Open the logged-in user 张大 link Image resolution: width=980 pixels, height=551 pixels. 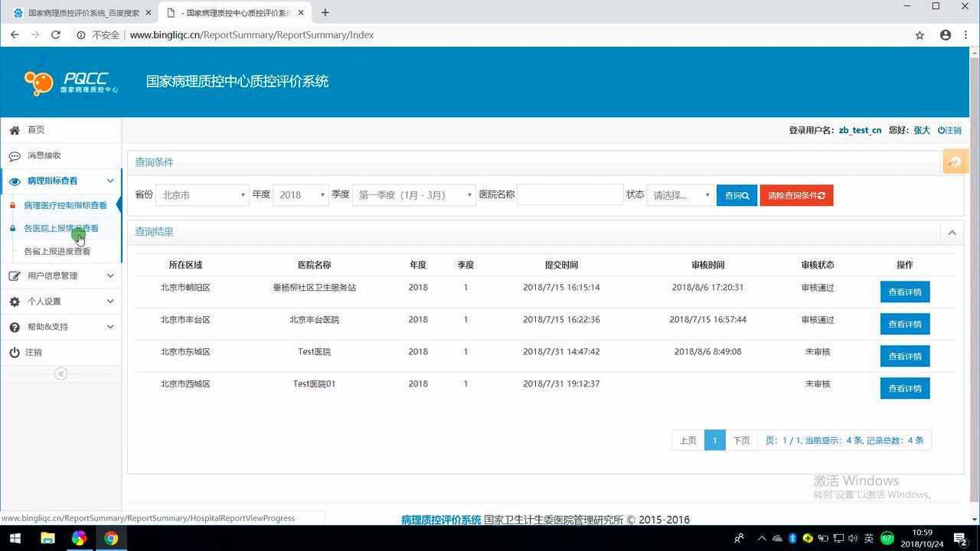[921, 130]
